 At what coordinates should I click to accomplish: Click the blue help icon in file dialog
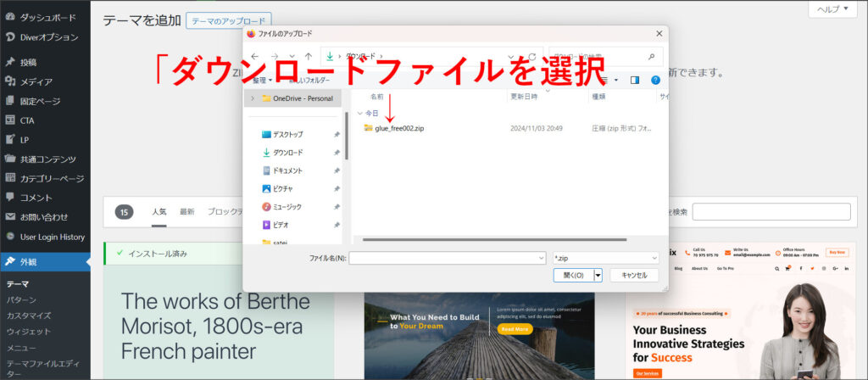point(654,80)
